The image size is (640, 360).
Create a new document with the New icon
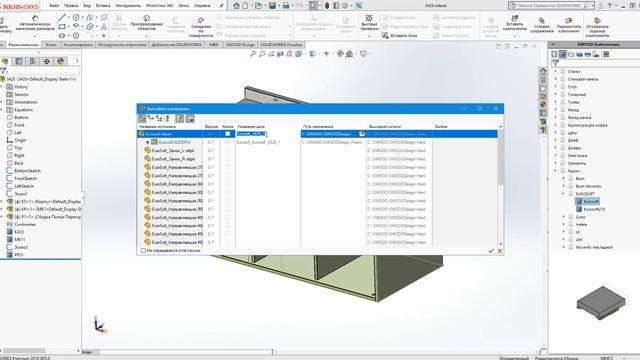[245, 6]
